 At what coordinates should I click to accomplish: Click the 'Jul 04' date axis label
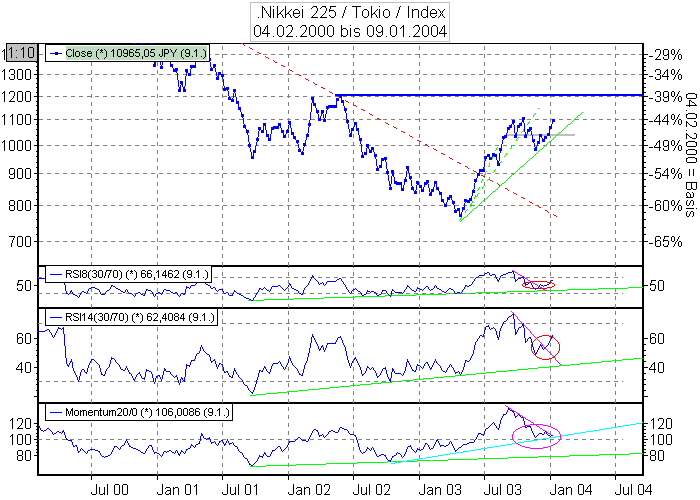click(634, 490)
